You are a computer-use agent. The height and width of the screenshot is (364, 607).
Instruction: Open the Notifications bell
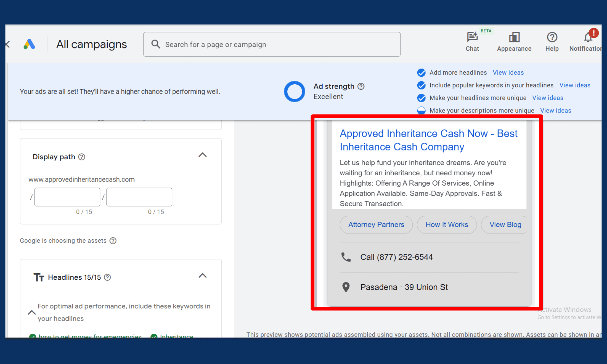pyautogui.click(x=586, y=42)
